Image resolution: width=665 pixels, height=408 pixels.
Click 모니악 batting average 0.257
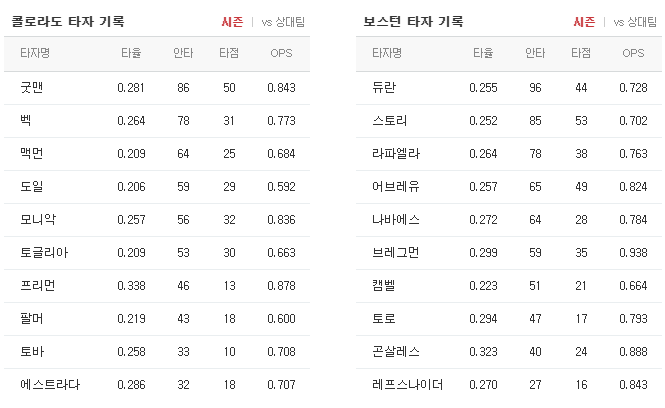pyautogui.click(x=131, y=220)
